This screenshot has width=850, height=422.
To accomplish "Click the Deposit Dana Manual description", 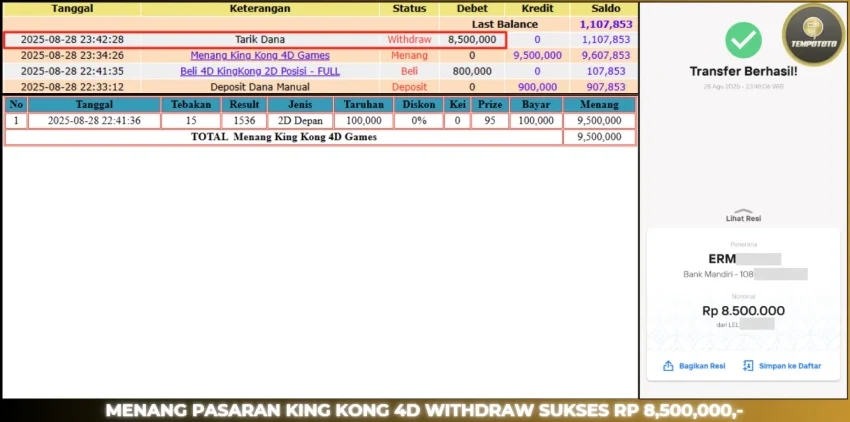I will (260, 87).
